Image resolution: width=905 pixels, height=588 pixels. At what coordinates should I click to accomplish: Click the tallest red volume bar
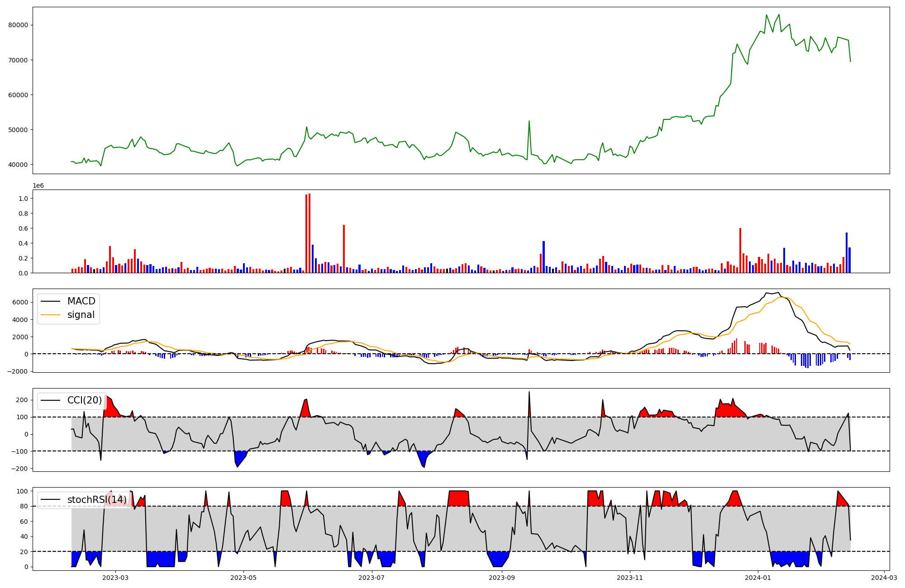pos(310,233)
